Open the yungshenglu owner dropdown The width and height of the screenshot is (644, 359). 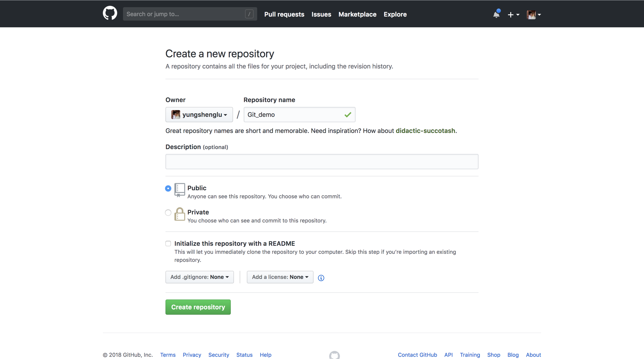199,115
